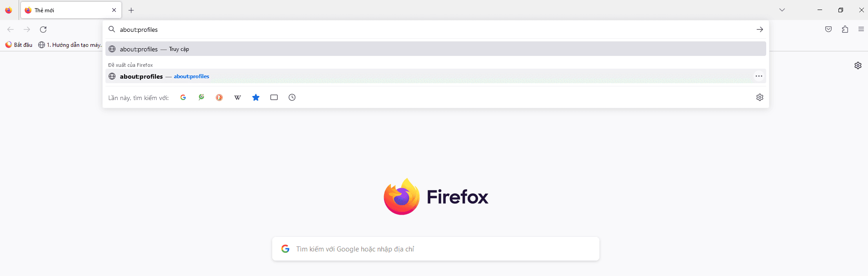The image size is (868, 276).
Task: Open the Firefox hamburger application menu
Action: [861, 29]
